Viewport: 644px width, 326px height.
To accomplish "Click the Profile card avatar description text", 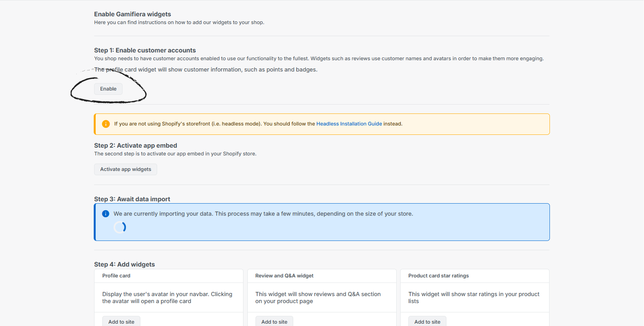I will (167, 298).
